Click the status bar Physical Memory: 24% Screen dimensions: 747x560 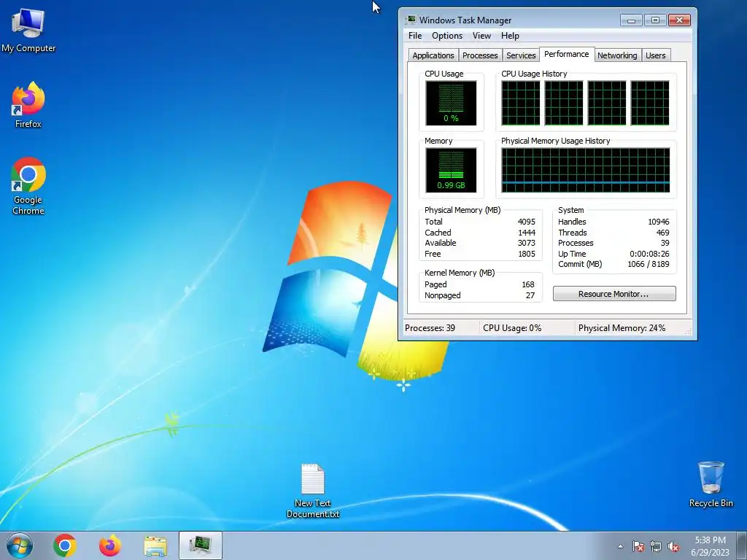[x=622, y=328]
